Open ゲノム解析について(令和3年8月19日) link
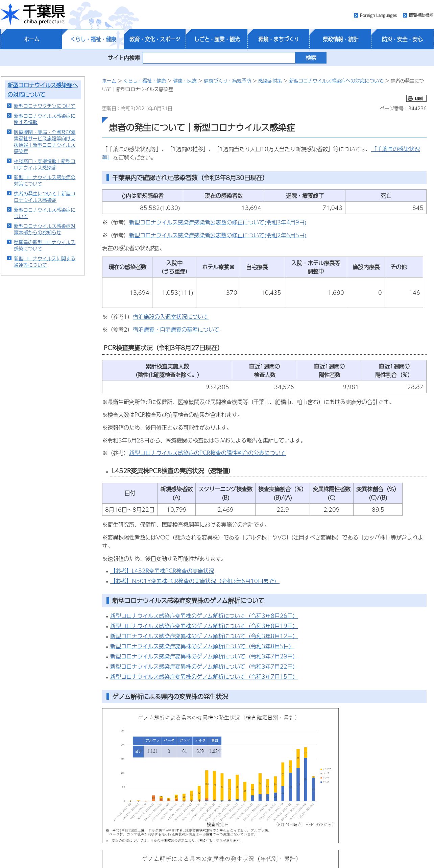 (x=204, y=626)
